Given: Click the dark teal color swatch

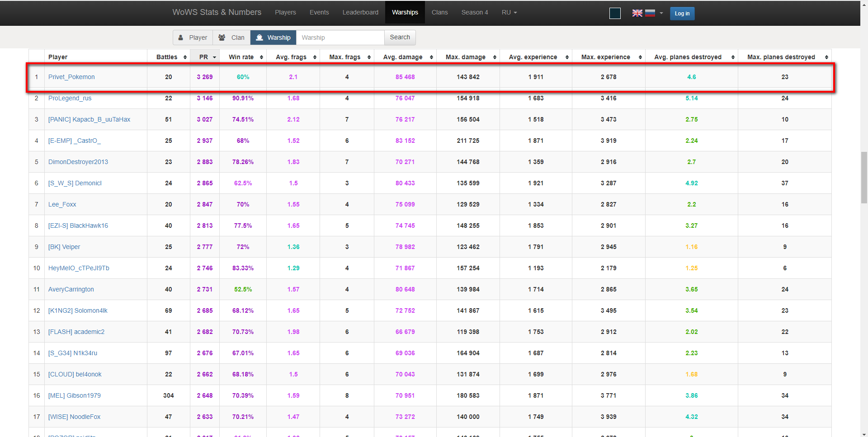Looking at the screenshot, I should click(x=615, y=14).
